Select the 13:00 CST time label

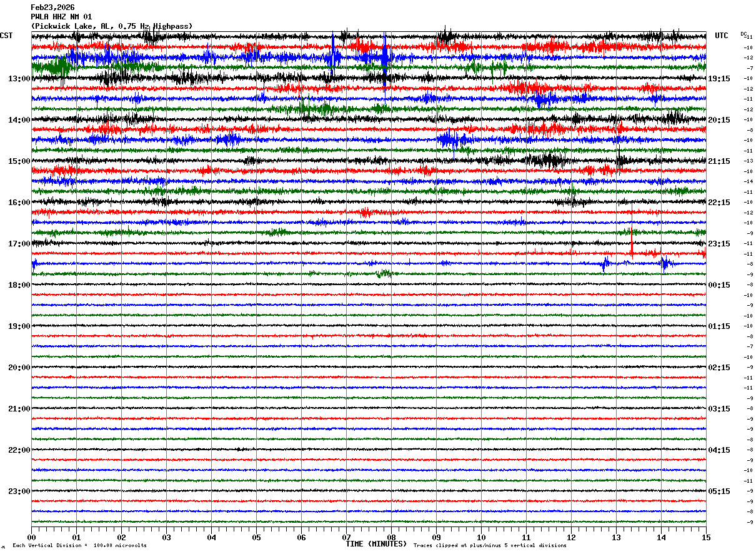(x=19, y=79)
